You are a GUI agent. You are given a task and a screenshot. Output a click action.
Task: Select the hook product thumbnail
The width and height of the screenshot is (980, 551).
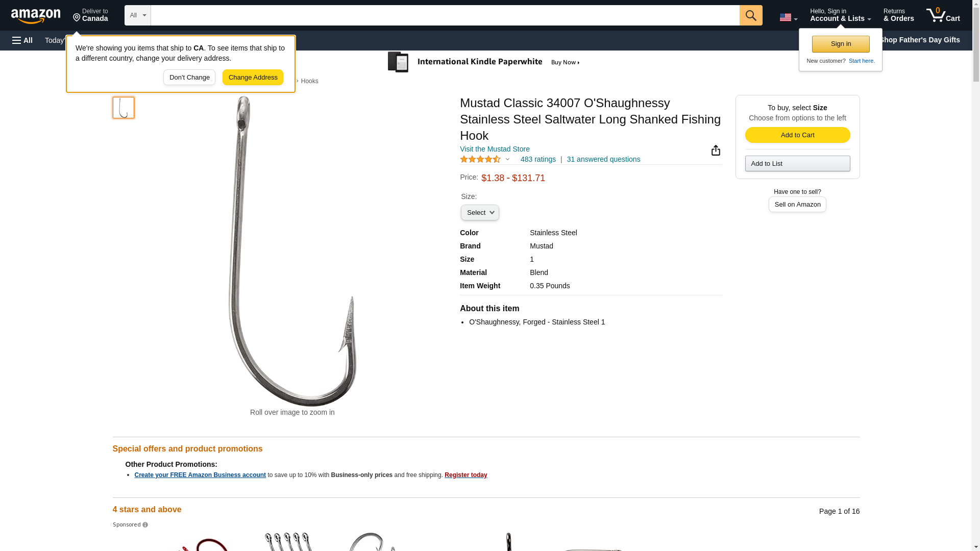tap(124, 108)
